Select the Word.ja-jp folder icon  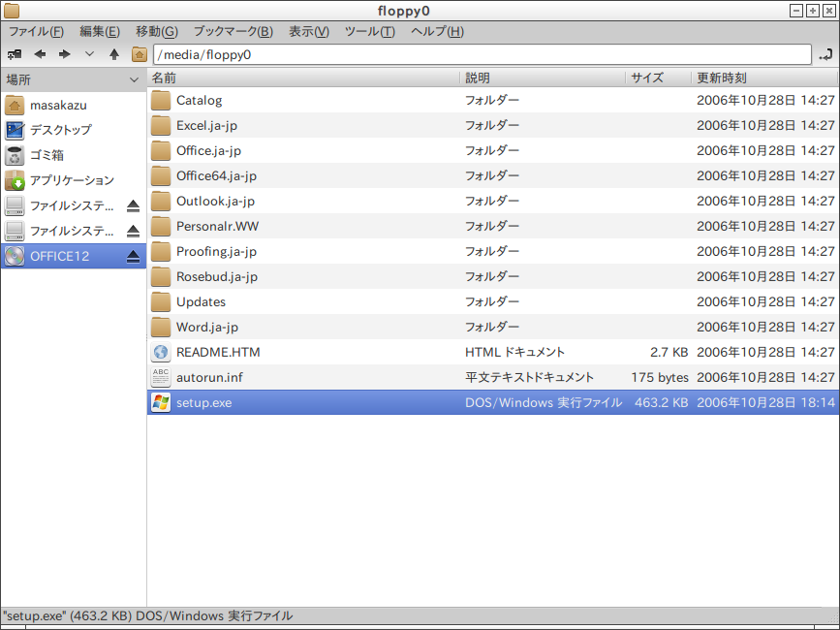[x=161, y=327]
